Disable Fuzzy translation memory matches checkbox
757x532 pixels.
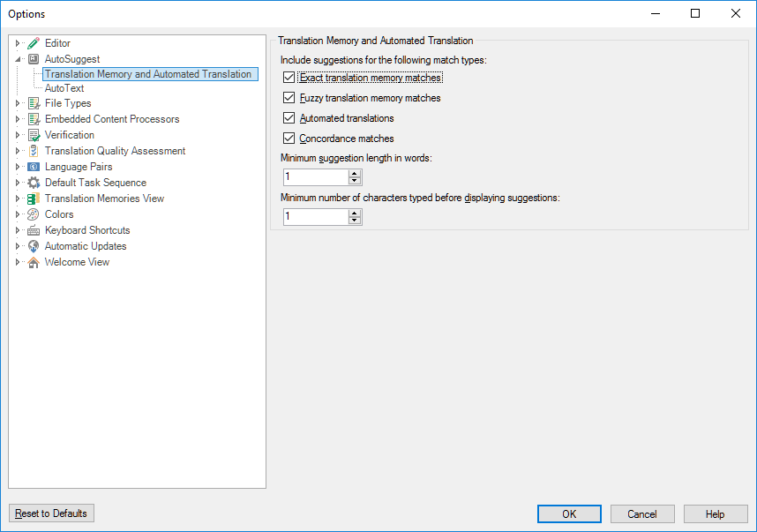coord(289,98)
